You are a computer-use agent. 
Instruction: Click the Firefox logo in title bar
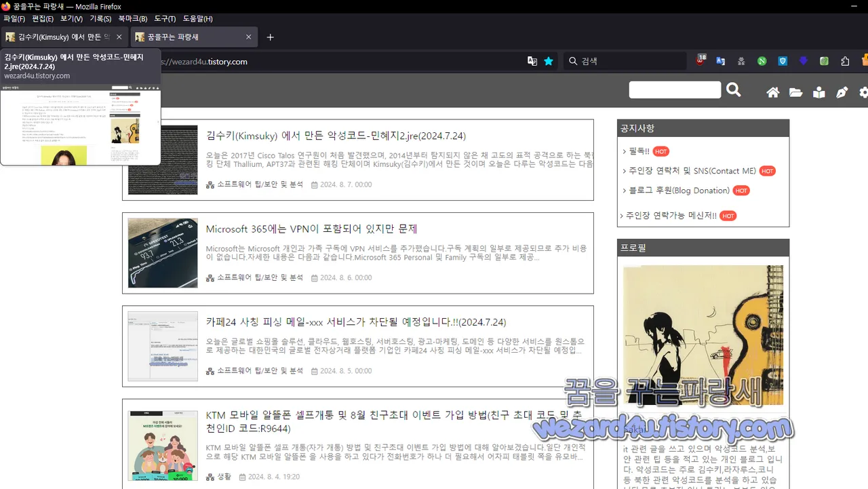6,6
